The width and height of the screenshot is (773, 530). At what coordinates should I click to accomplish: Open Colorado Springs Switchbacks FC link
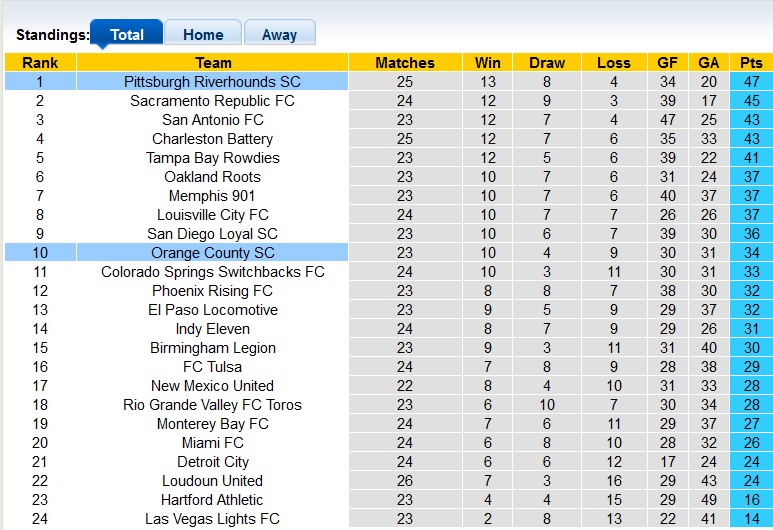tap(212, 272)
